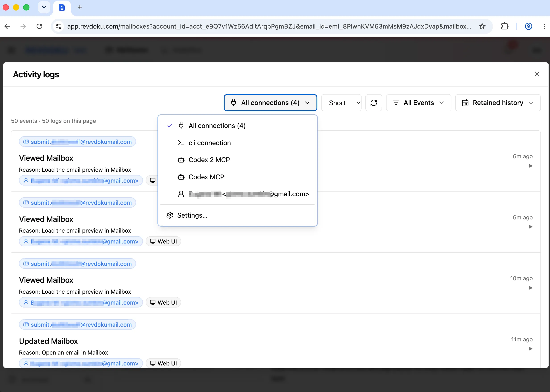Screen dimensions: 550x392
Task: Click the browser forward arrow
Action: [x=23, y=26]
